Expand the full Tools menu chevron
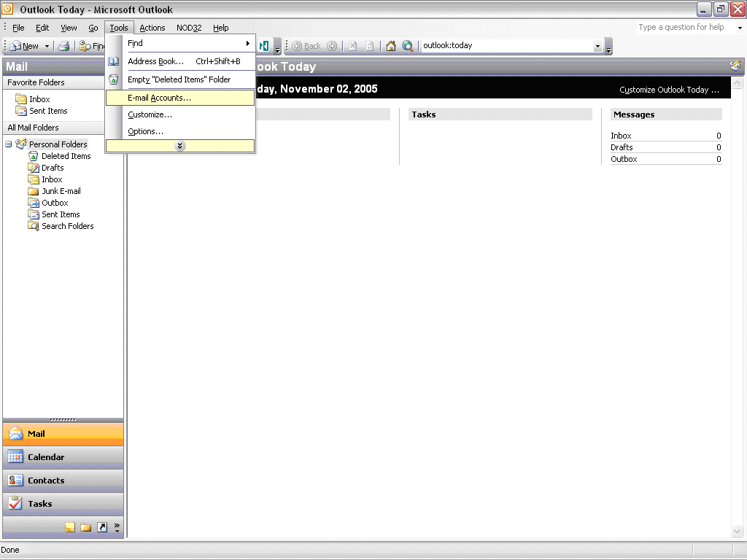 (x=180, y=146)
